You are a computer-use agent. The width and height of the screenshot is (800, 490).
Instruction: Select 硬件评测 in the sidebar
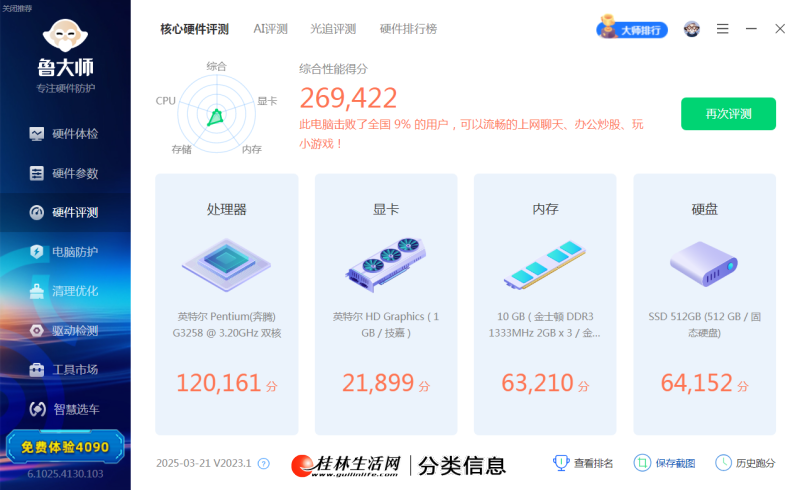(65, 212)
